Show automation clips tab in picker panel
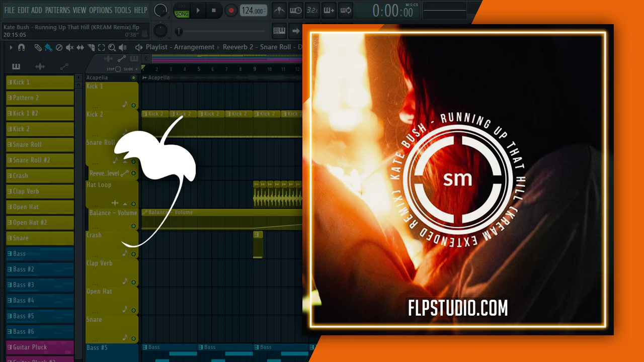 click(x=64, y=67)
